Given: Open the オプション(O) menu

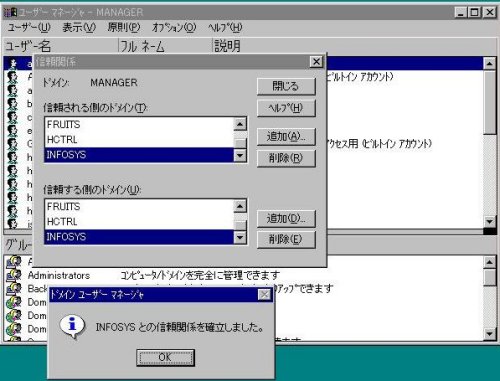Looking at the screenshot, I should pos(174,28).
